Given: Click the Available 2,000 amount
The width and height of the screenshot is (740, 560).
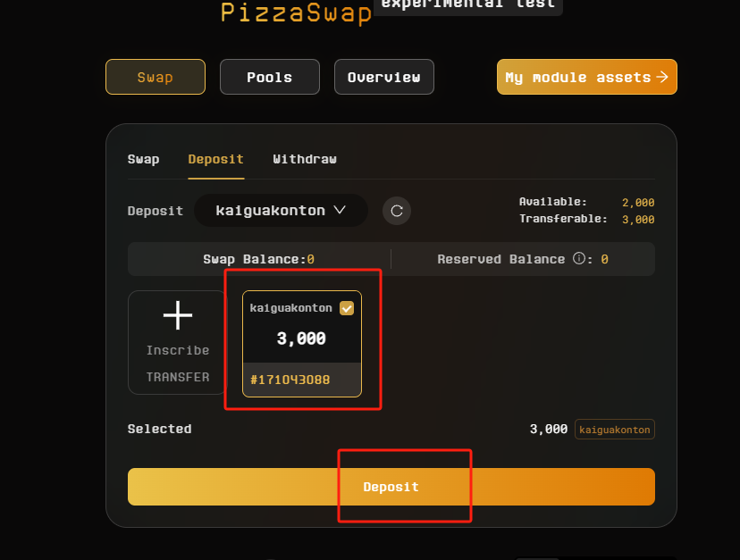Looking at the screenshot, I should click(x=638, y=203).
